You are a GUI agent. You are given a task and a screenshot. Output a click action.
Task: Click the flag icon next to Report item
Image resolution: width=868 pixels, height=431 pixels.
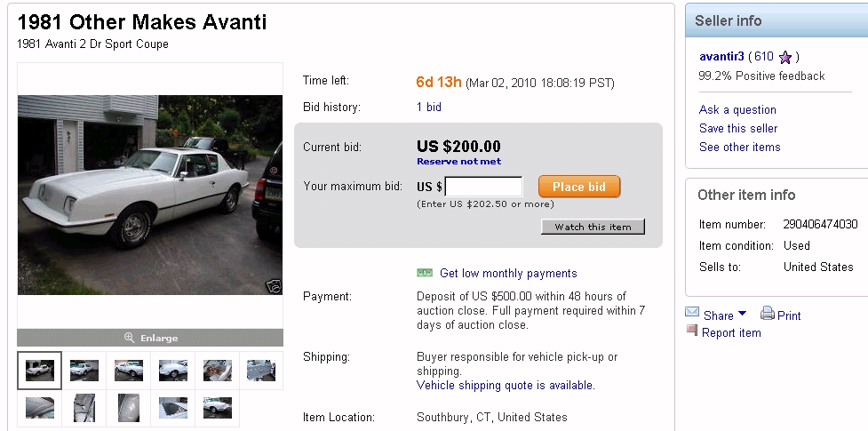(x=692, y=331)
